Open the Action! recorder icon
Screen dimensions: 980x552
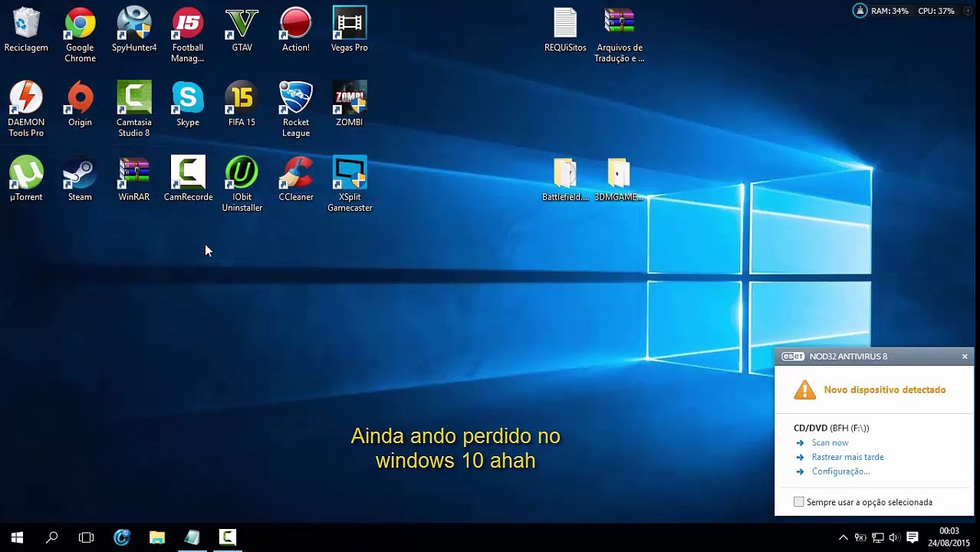[x=296, y=31]
